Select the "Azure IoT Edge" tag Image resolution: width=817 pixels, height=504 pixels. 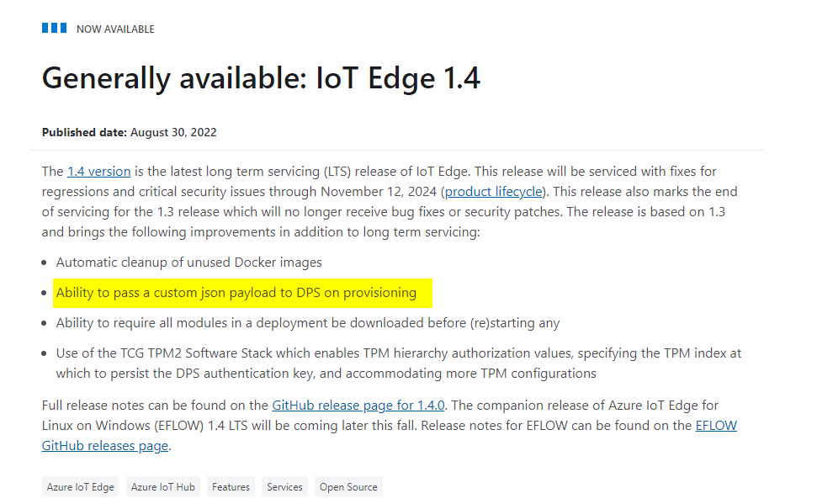coord(80,485)
